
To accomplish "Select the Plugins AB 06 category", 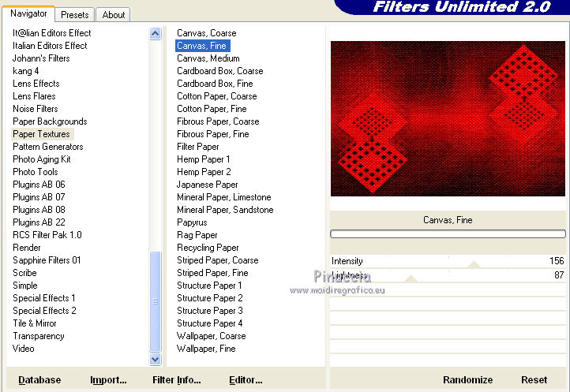I will (39, 185).
